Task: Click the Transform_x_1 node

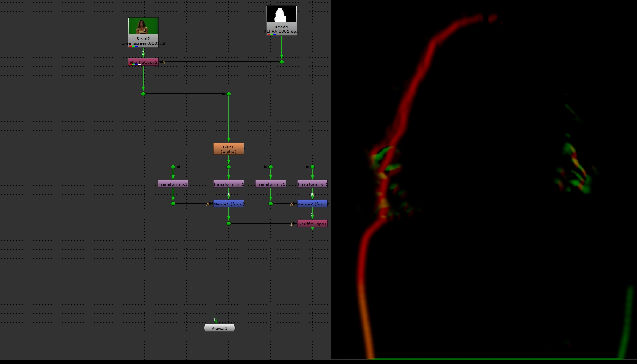Action: coord(228,184)
